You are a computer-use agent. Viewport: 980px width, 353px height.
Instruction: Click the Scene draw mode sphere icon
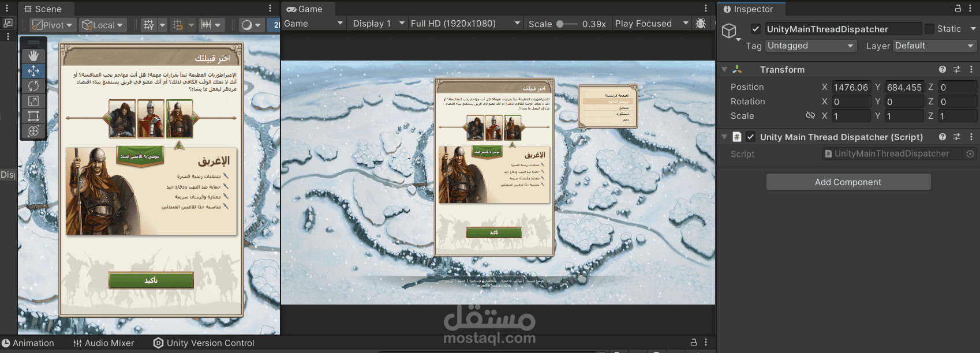tap(247, 25)
